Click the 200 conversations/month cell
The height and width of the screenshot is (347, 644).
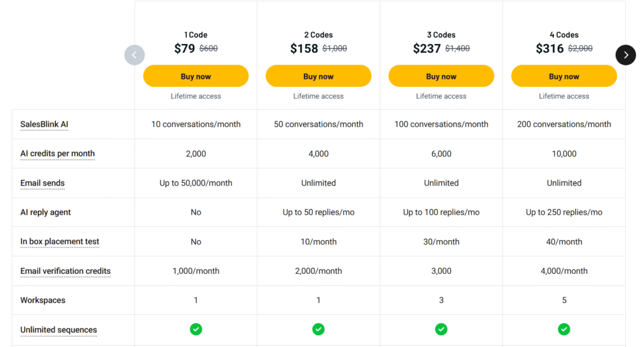click(x=564, y=124)
